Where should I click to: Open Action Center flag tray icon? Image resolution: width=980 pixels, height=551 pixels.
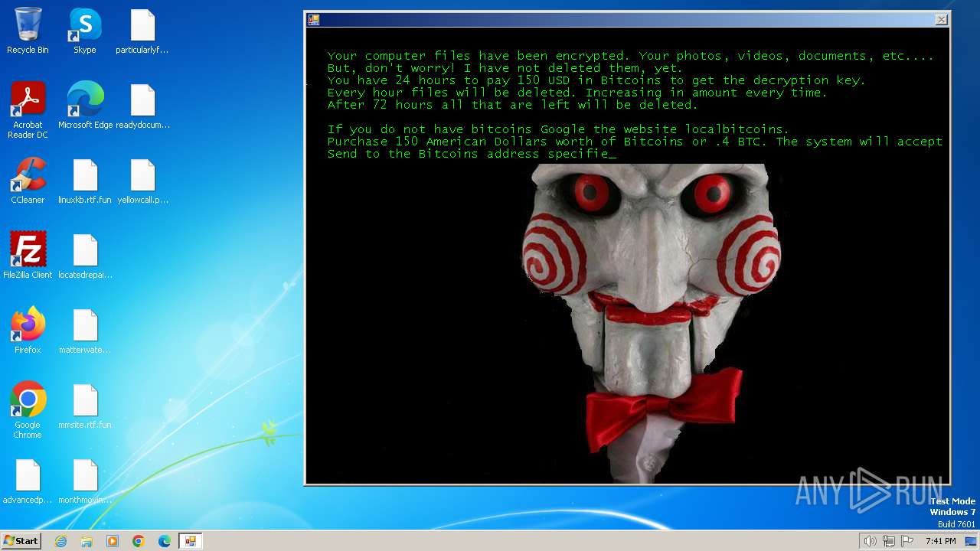tap(907, 541)
